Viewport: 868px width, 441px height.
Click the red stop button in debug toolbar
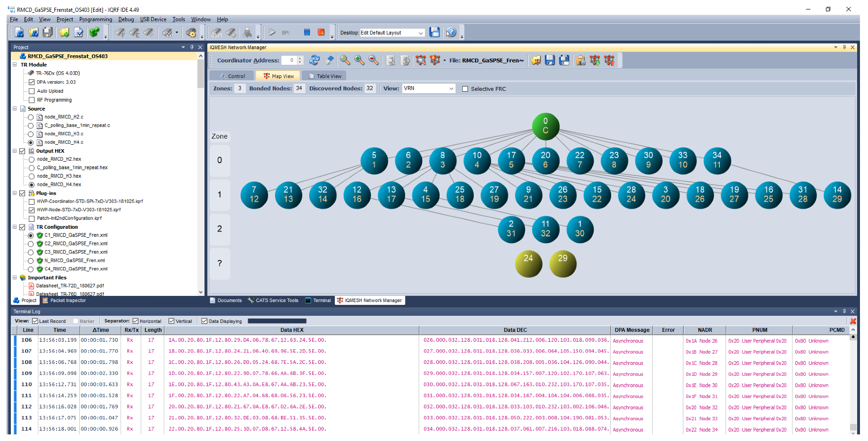tap(321, 33)
